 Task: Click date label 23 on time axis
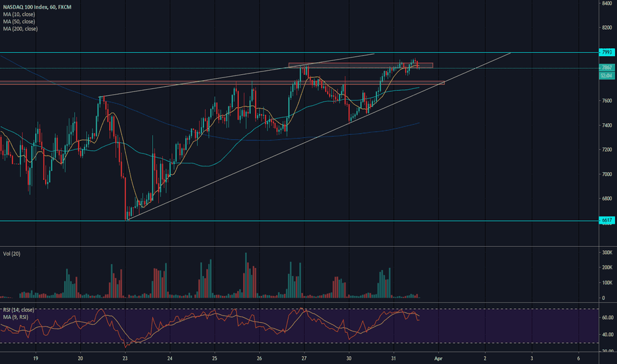pyautogui.click(x=124, y=359)
